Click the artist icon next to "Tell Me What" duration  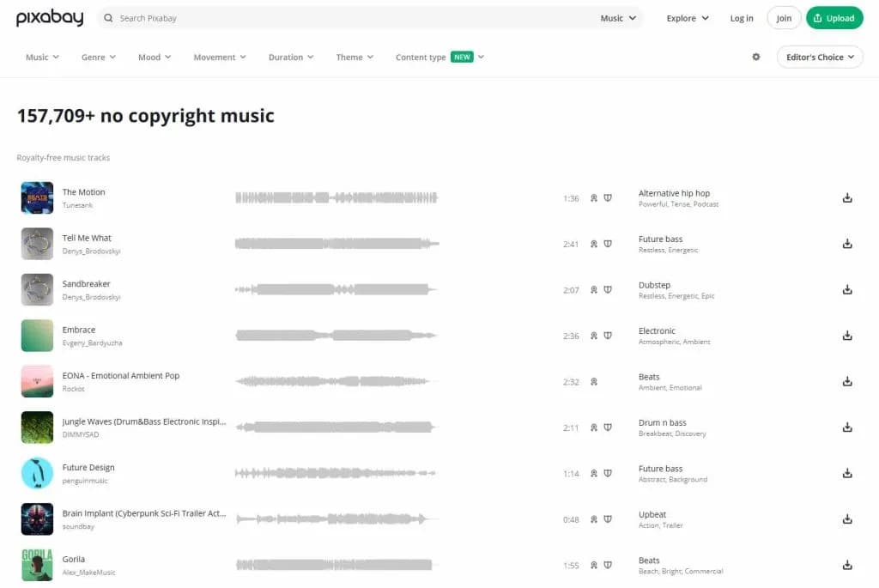point(593,244)
